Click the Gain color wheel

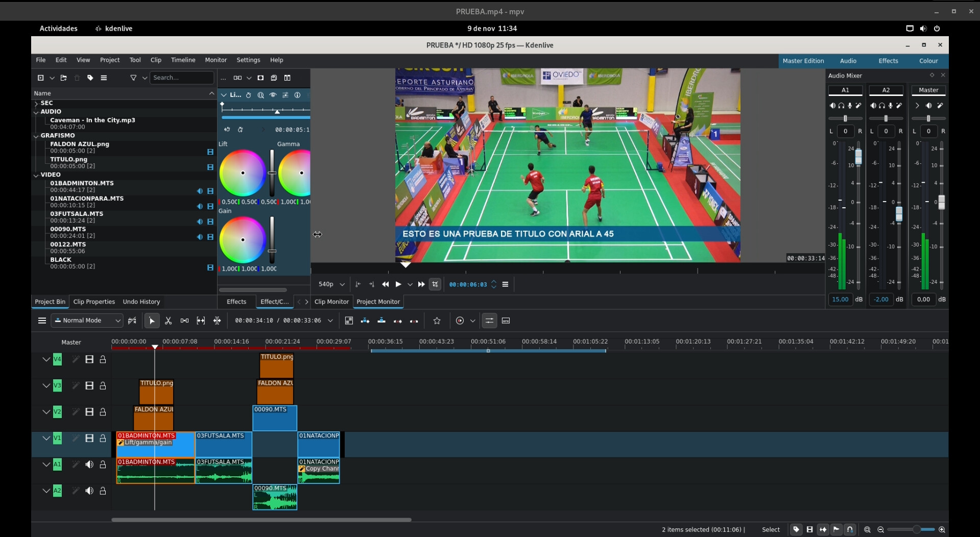click(243, 239)
